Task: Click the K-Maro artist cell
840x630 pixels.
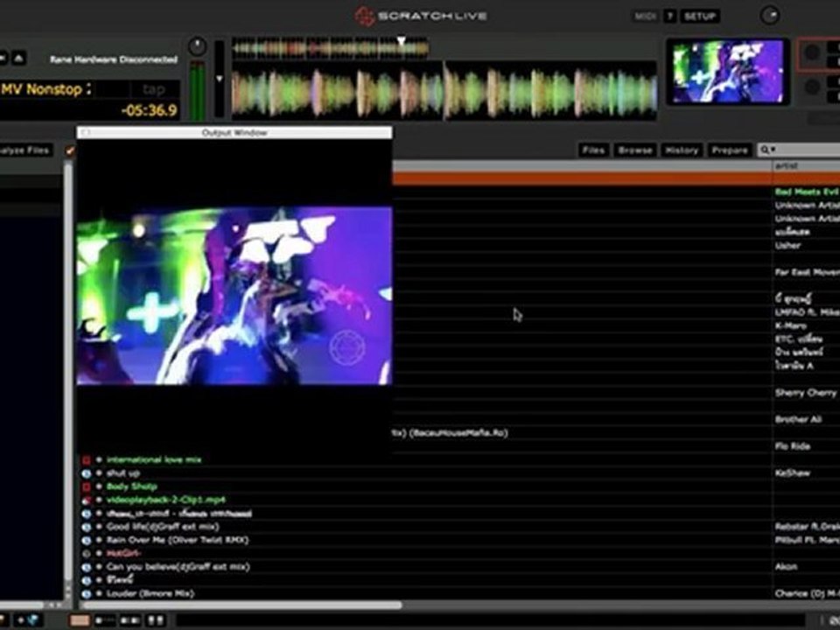Action: tap(791, 325)
